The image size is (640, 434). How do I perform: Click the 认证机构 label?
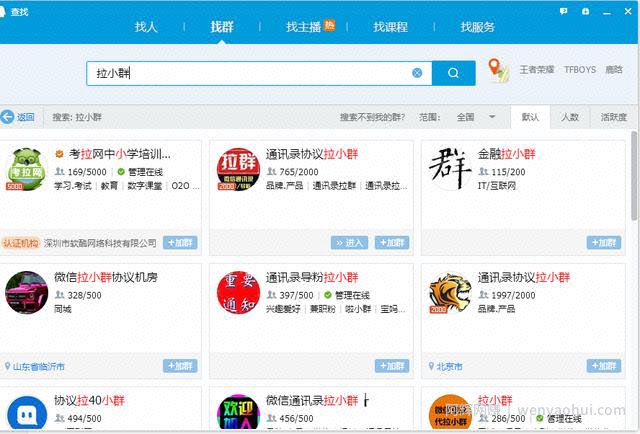click(21, 243)
